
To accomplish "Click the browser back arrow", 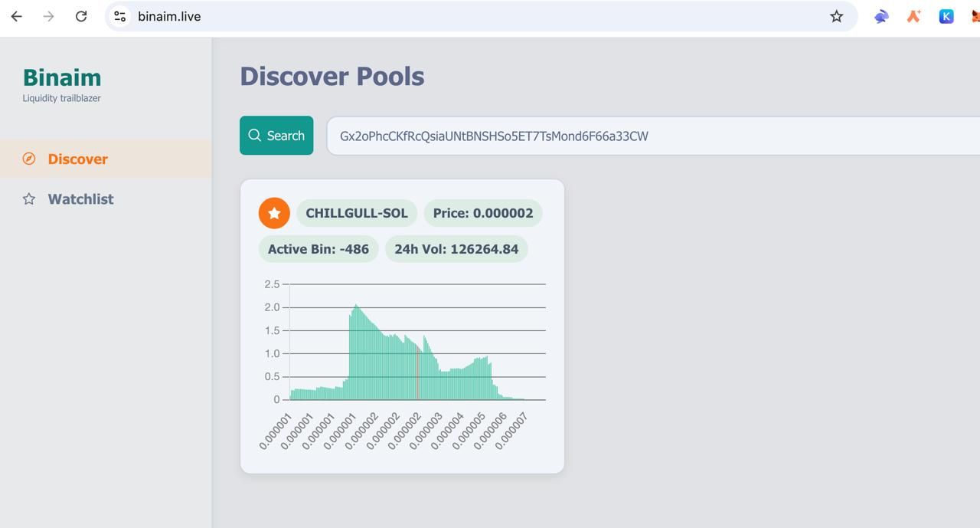I will (17, 16).
